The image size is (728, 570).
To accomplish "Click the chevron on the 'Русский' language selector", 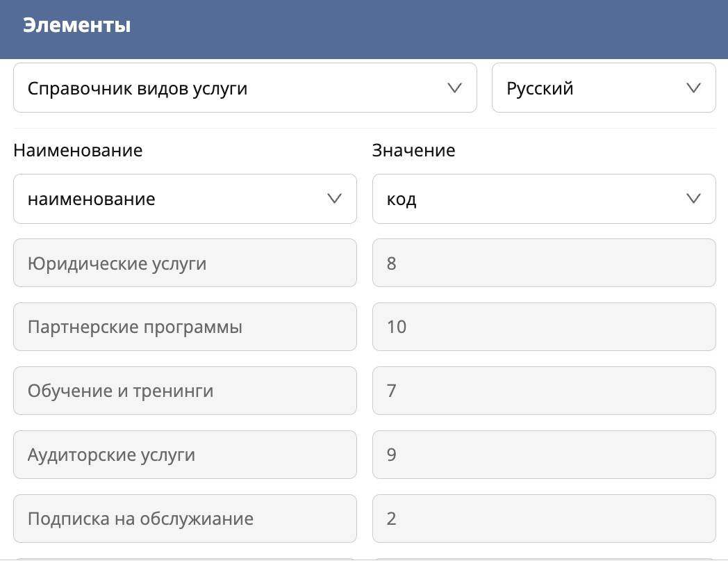I will (693, 88).
